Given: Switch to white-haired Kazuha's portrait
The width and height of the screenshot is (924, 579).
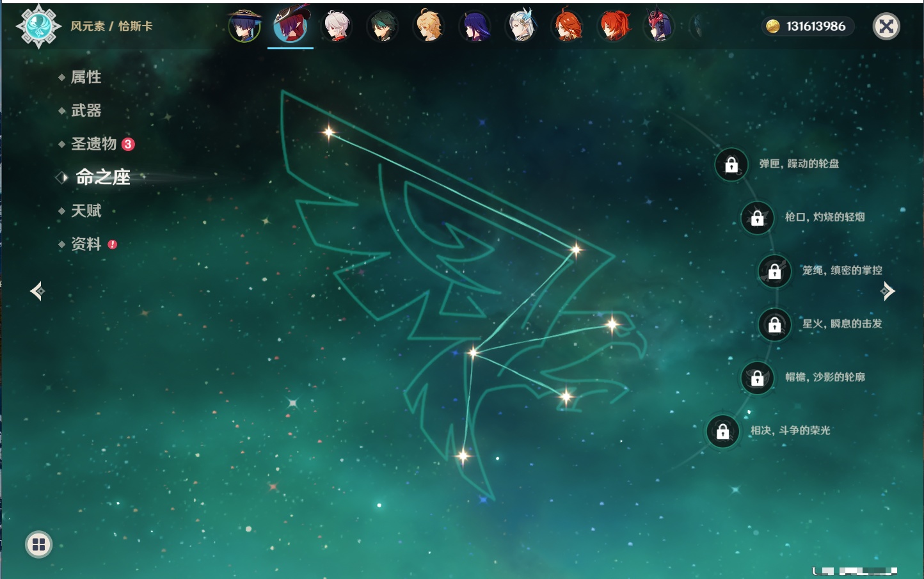Looking at the screenshot, I should coord(337,26).
